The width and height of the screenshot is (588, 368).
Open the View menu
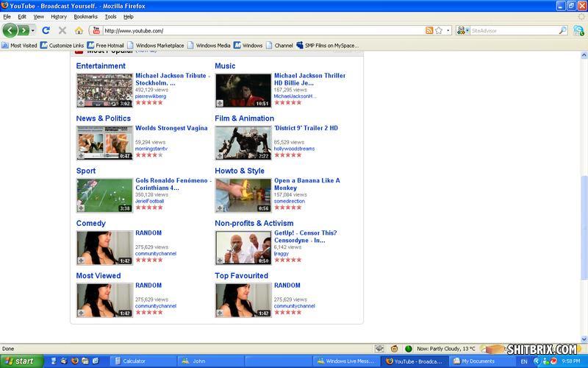coord(39,16)
